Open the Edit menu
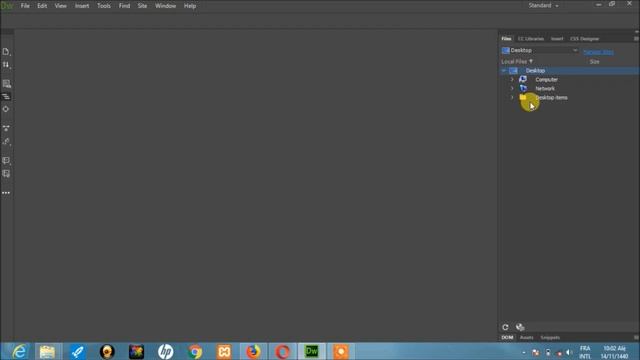Viewport: 640px width, 360px height. (x=42, y=6)
